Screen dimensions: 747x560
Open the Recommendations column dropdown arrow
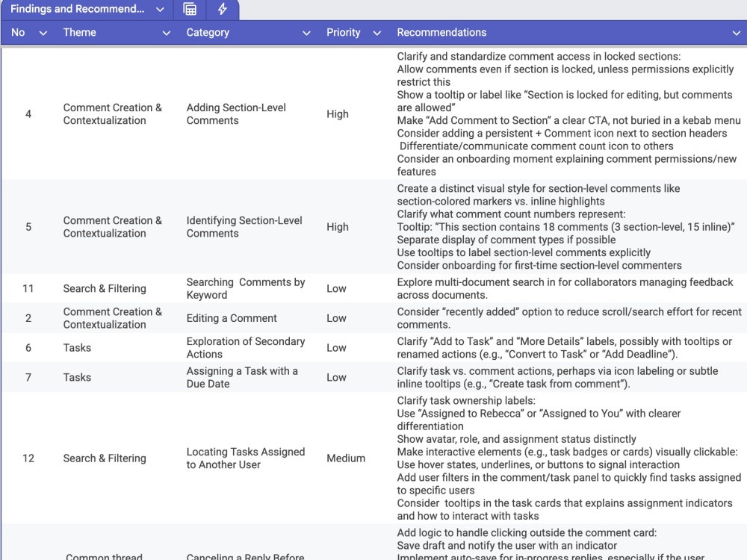(x=736, y=33)
